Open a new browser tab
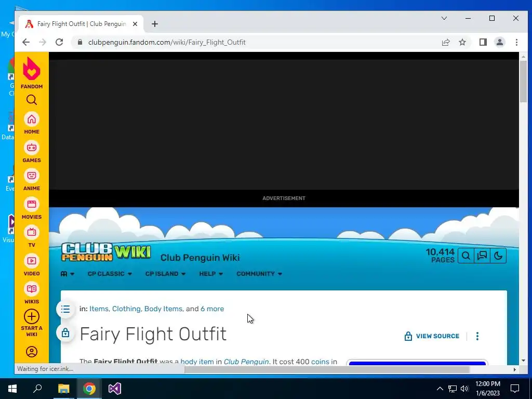532x399 pixels. pyautogui.click(x=155, y=24)
